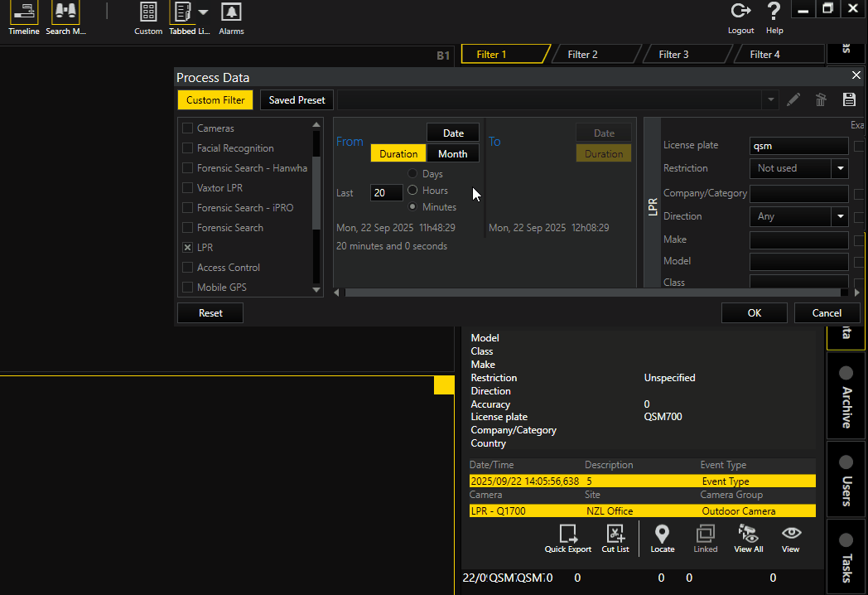Save preset with floppy disk icon
The width and height of the screenshot is (868, 595).
[848, 100]
